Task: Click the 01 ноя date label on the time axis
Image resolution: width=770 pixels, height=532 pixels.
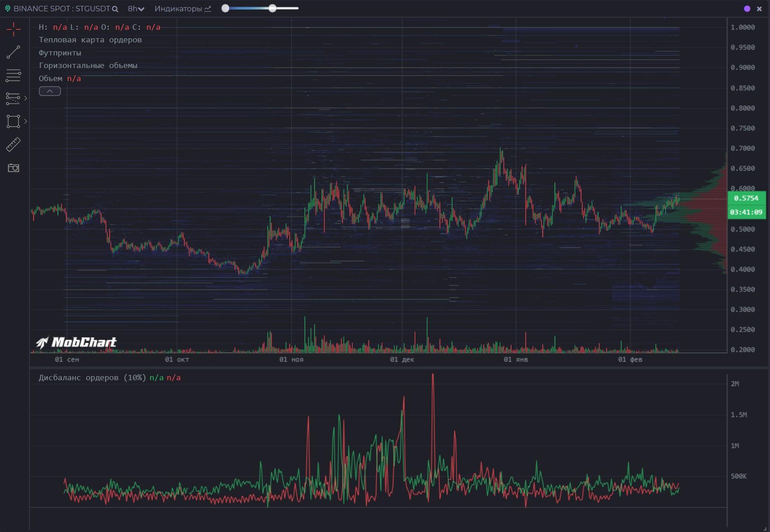Action: (x=291, y=359)
